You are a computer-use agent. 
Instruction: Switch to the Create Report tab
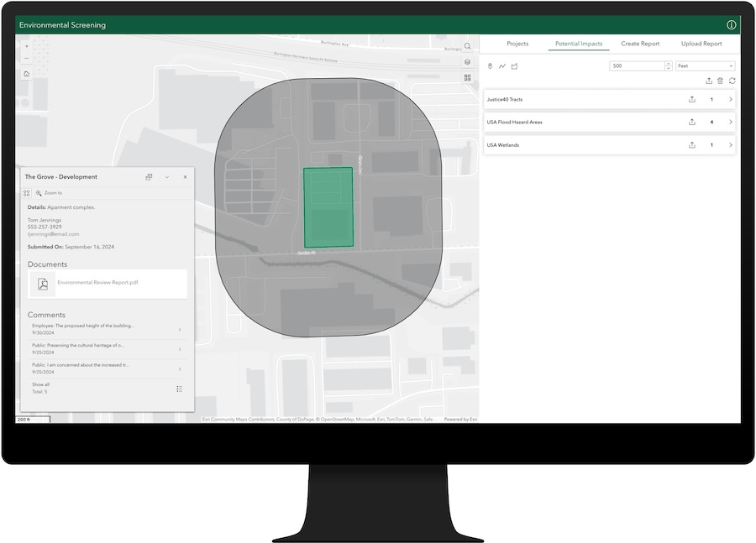tap(640, 44)
